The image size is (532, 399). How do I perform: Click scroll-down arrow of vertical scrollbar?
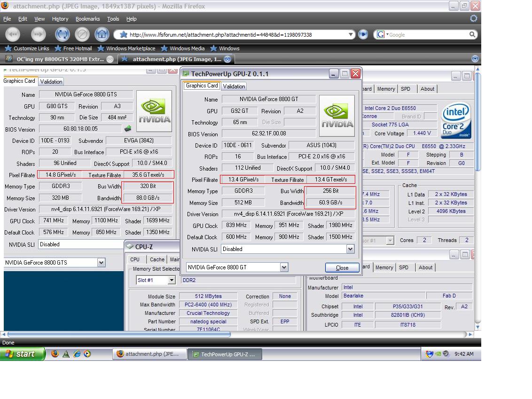pos(477,327)
